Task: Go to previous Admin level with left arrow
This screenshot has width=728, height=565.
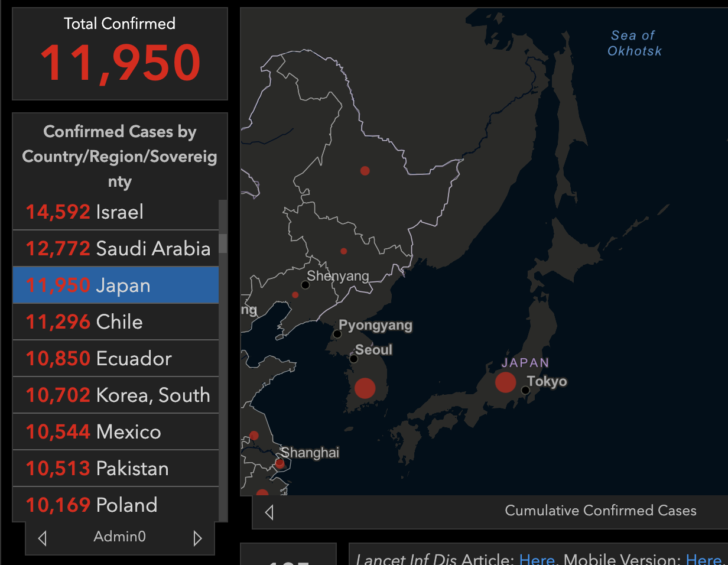Action: click(x=42, y=538)
